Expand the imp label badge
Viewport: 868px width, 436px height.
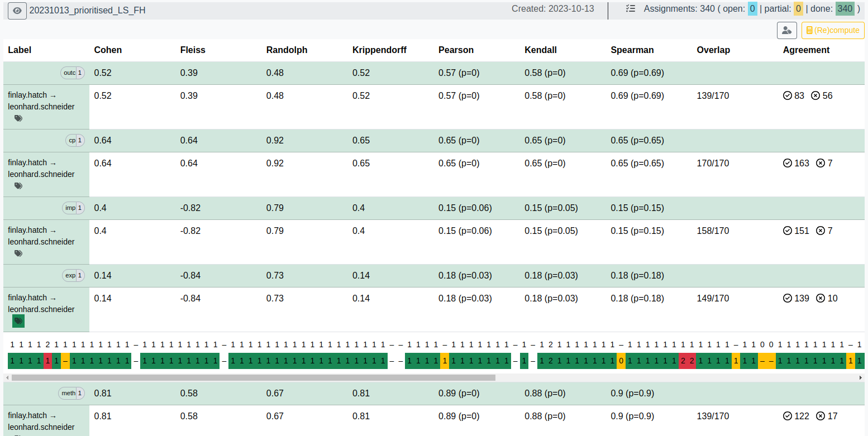pyautogui.click(x=73, y=208)
